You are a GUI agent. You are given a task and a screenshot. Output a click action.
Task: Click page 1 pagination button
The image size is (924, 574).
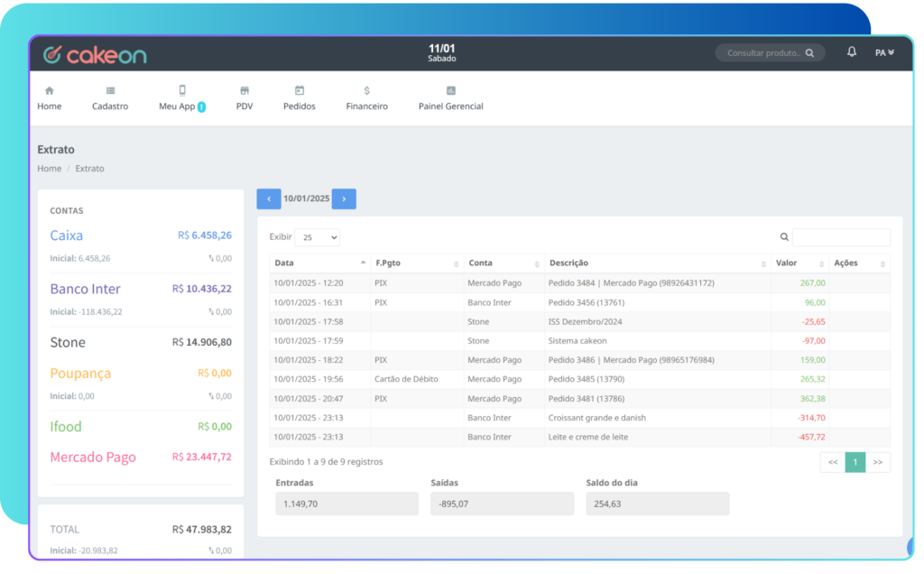coord(855,463)
